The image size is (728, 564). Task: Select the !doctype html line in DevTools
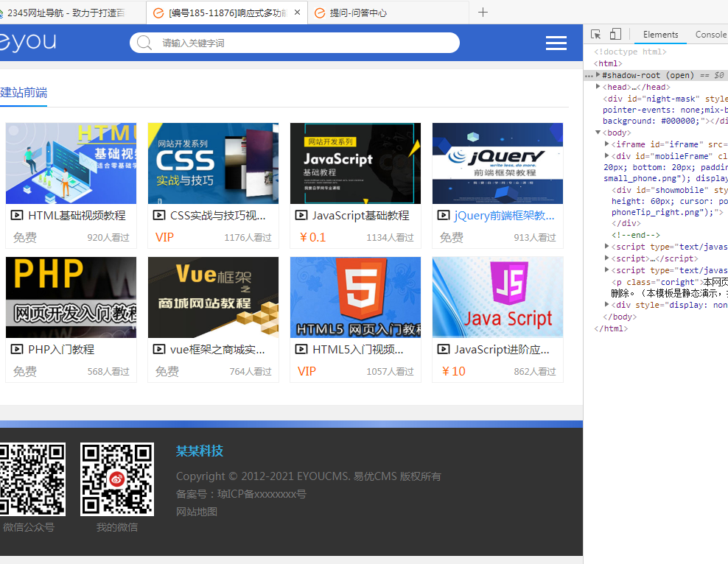coord(630,52)
